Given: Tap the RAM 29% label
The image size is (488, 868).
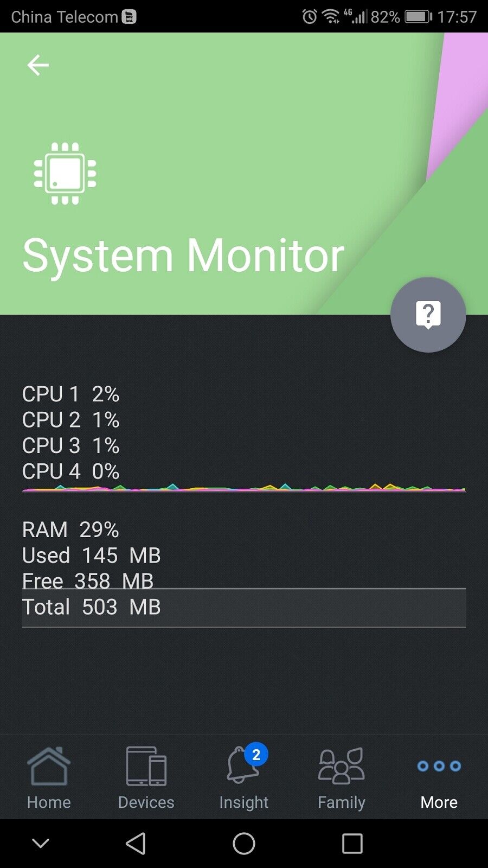Looking at the screenshot, I should click(70, 529).
